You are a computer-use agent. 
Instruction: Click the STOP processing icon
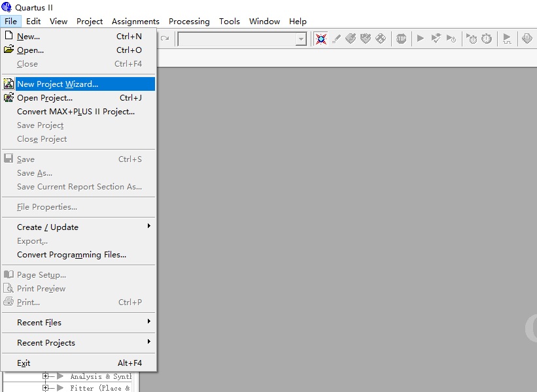[401, 39]
